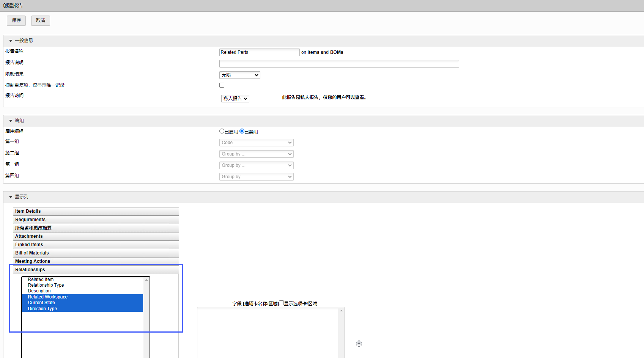Open the 私人报告 access dropdown
This screenshot has width=644, height=358.
(235, 99)
